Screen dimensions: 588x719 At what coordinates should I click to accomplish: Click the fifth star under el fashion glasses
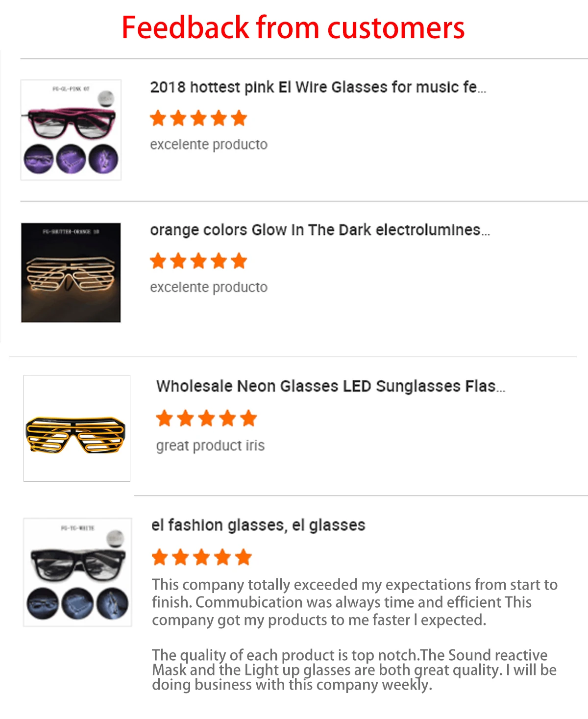click(x=243, y=557)
